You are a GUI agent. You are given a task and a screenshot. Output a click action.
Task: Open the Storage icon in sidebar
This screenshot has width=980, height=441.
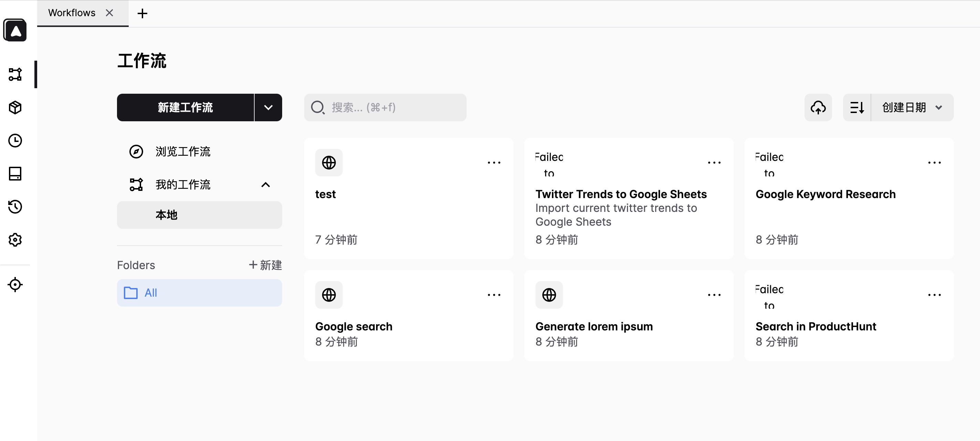pyautogui.click(x=15, y=174)
